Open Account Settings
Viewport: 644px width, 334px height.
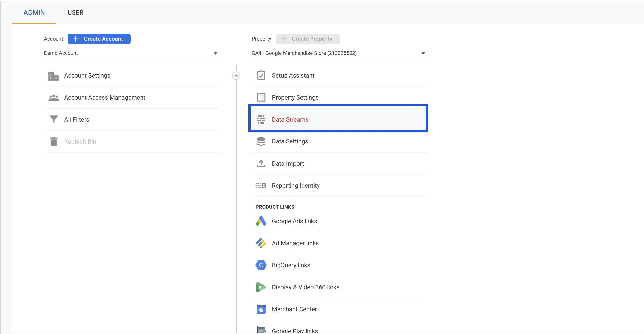132,75
